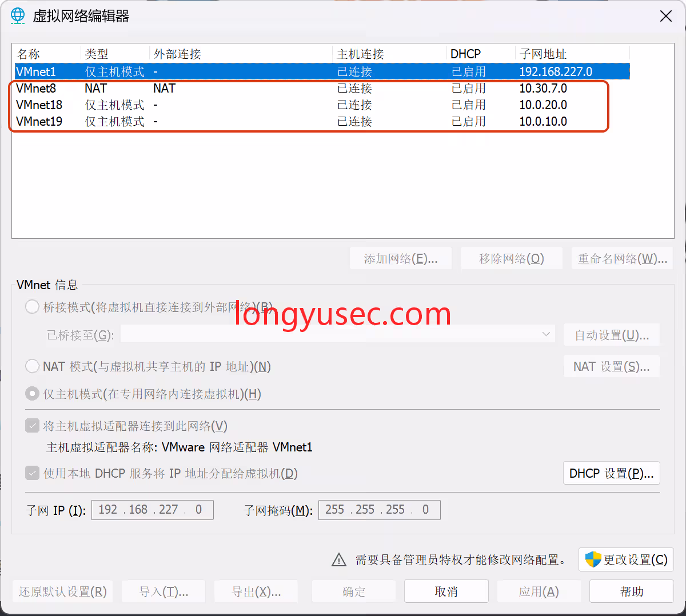This screenshot has width=686, height=616.
Task: Toggle 使用本地 DHCP 服务 checkbox
Action: [x=33, y=473]
